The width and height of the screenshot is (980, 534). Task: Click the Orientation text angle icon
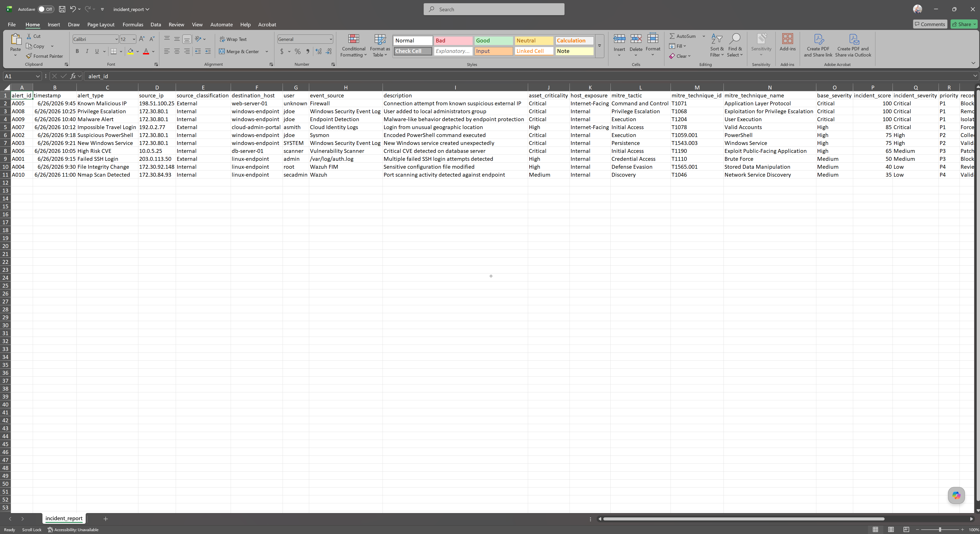click(x=198, y=39)
